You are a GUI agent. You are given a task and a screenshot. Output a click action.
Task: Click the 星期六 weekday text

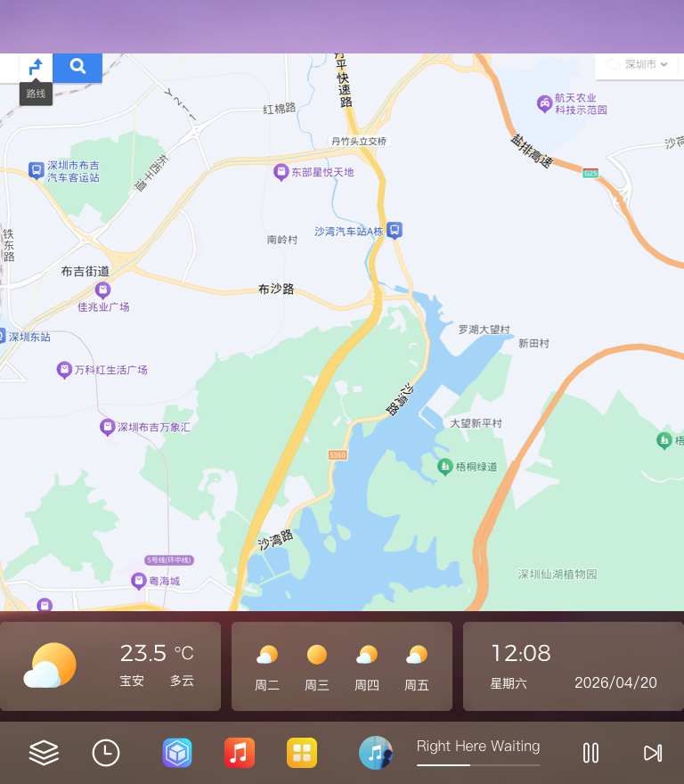[x=509, y=683]
